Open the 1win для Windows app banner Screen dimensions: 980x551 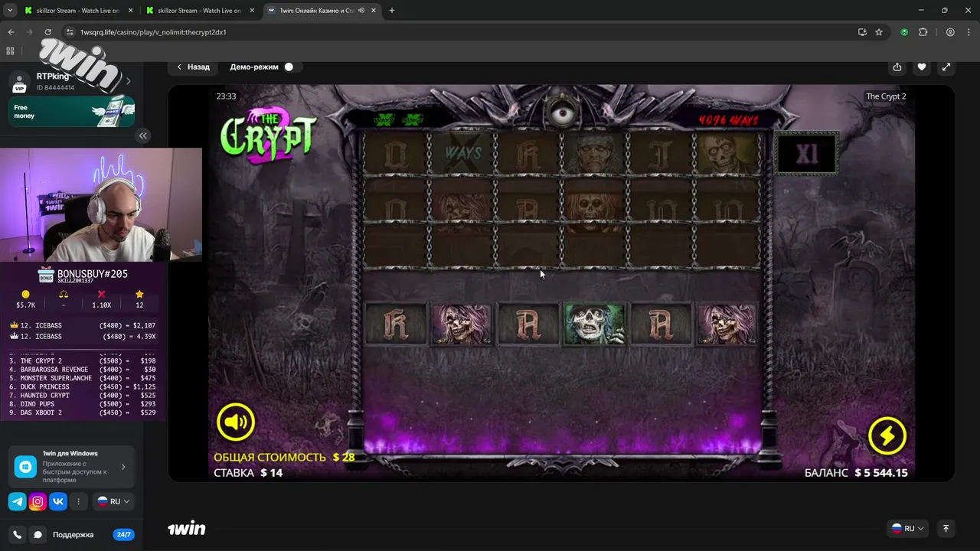point(72,466)
